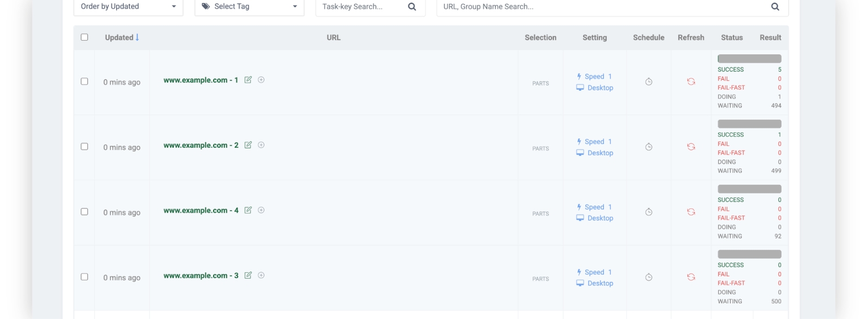
Task: Click progress bar for www.example.com - 1
Action: [x=749, y=59]
